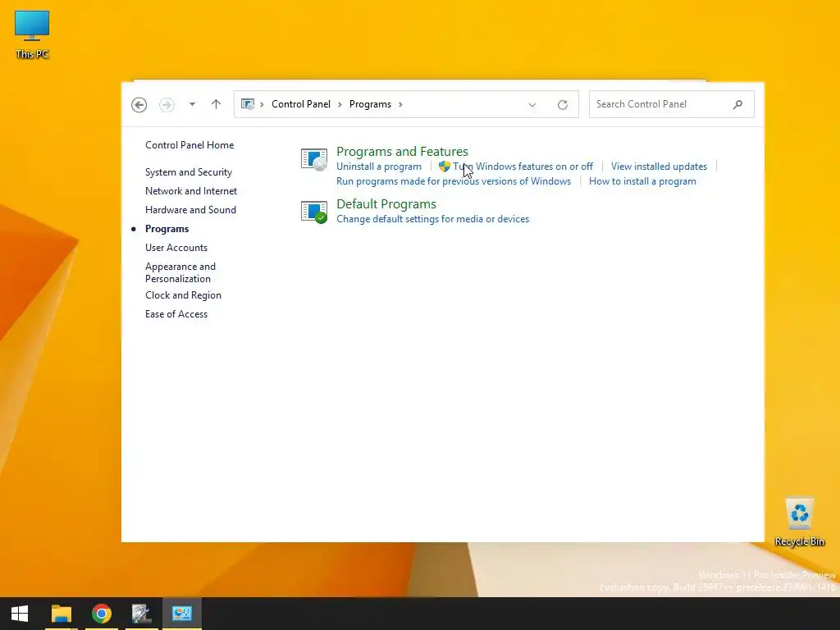
Task: Click the Default Programs icon
Action: click(314, 212)
